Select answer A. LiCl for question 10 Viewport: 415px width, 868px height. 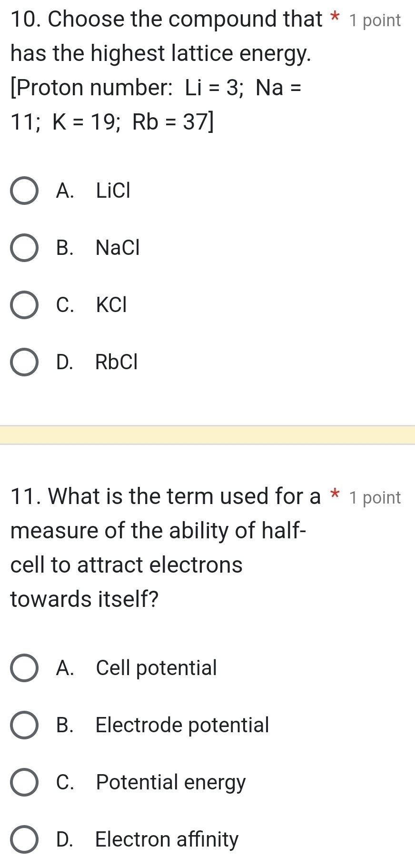(24, 191)
